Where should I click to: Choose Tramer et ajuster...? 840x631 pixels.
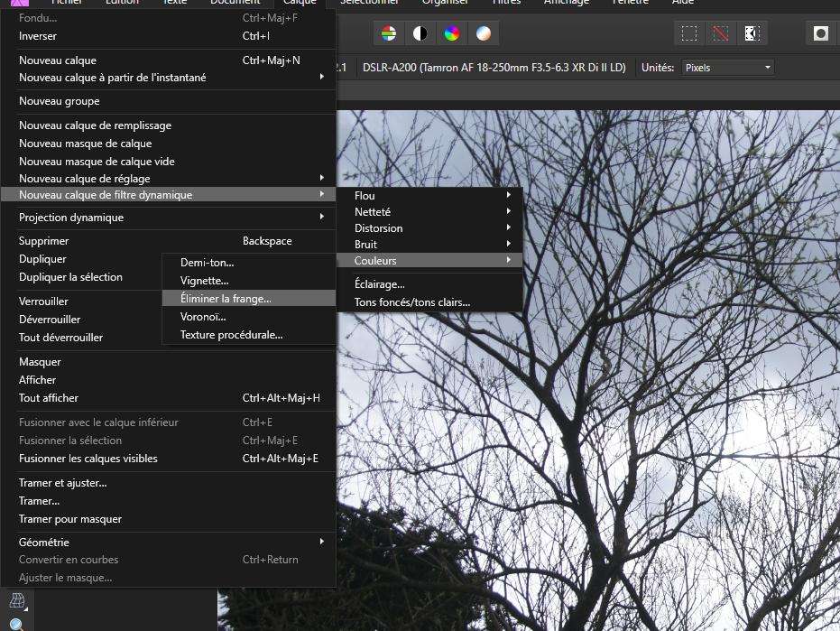(169, 483)
